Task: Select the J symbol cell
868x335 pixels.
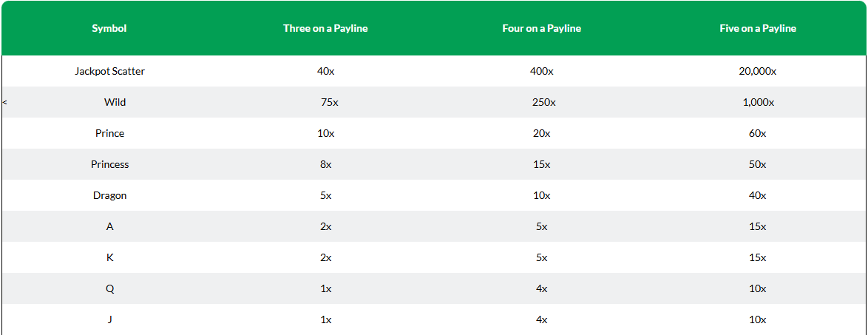Action: (109, 319)
